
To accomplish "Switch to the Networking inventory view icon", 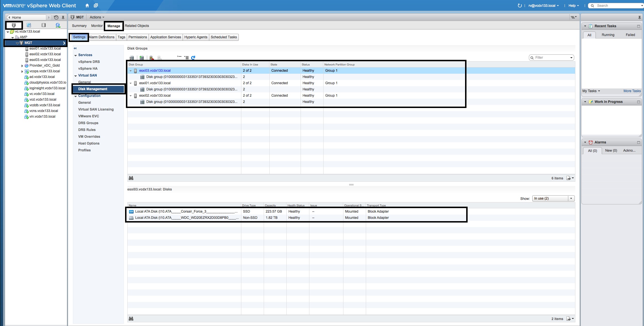I will (x=58, y=25).
